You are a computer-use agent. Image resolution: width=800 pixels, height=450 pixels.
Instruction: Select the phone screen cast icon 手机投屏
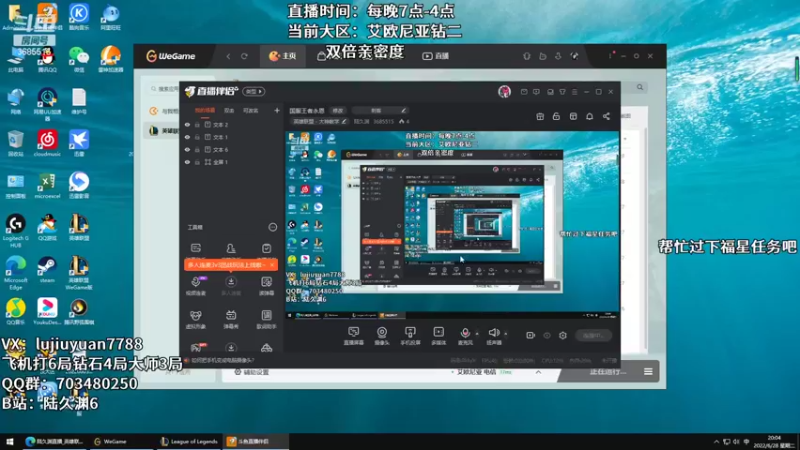[x=410, y=336]
